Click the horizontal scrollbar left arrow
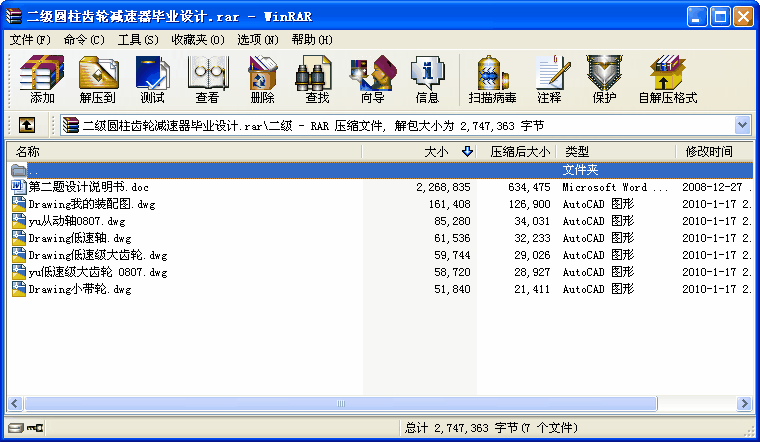Screen dimensions: 760x442 click(15, 403)
